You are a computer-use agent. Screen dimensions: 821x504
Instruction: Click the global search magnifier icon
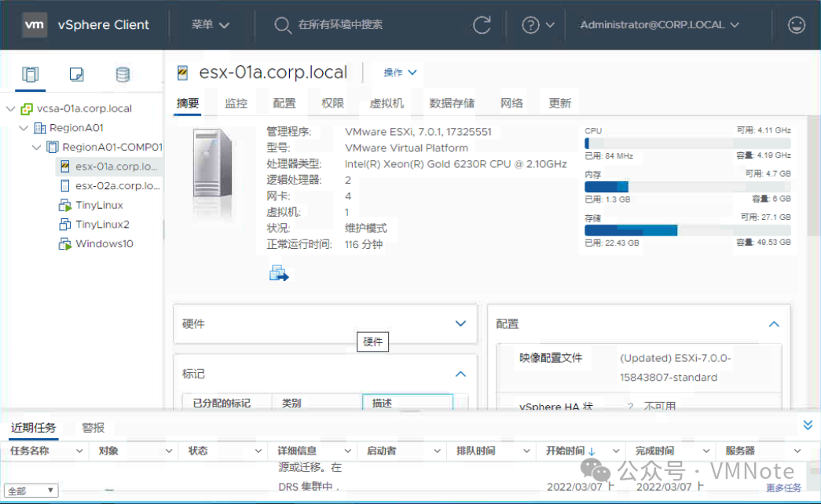[282, 24]
